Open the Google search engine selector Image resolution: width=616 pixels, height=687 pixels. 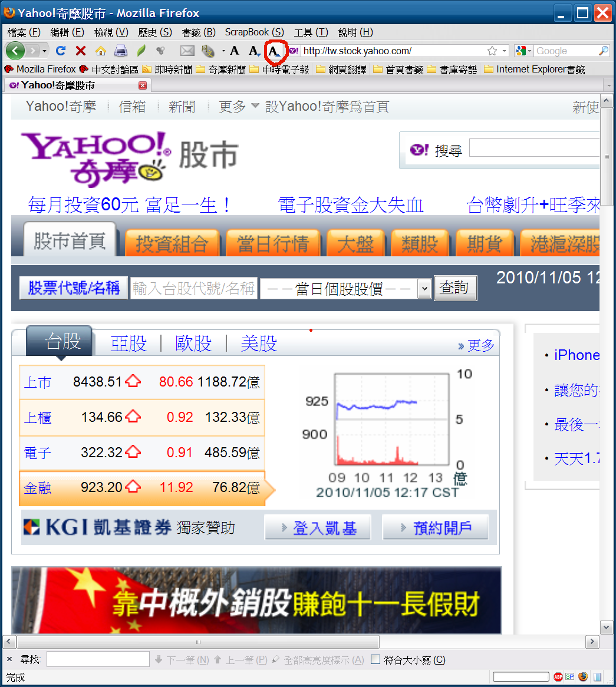coord(523,51)
